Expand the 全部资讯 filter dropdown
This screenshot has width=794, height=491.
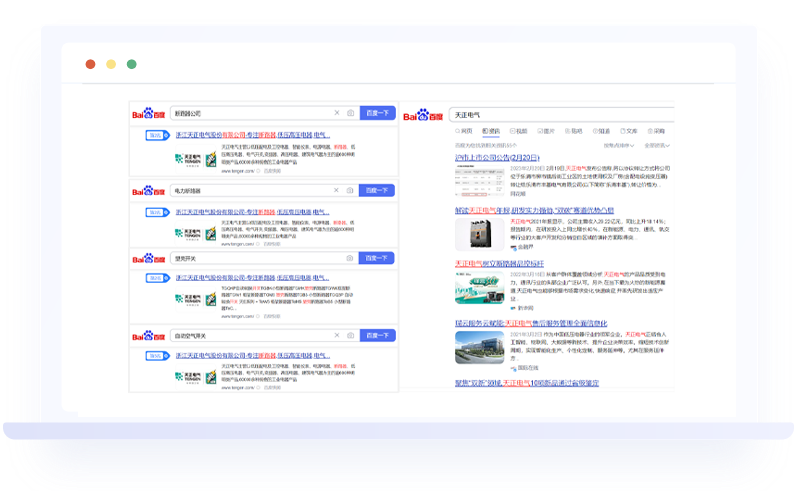point(657,145)
